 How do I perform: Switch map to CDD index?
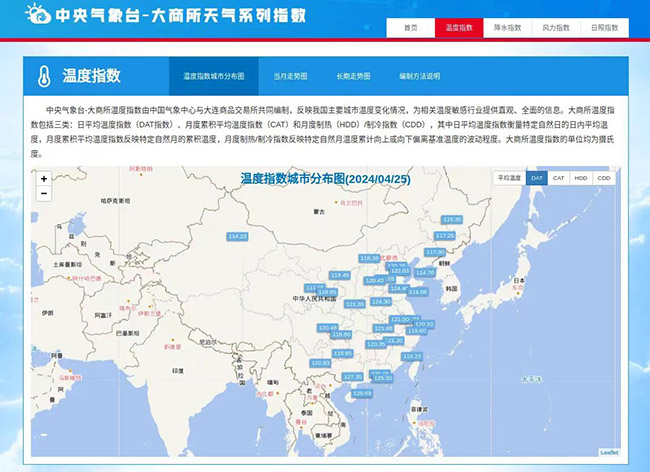pyautogui.click(x=603, y=178)
